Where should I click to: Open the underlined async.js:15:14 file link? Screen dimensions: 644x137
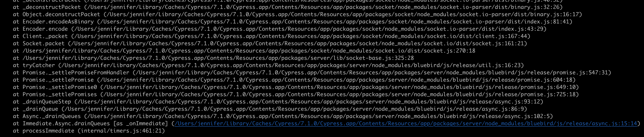pyautogui.click(x=406, y=123)
